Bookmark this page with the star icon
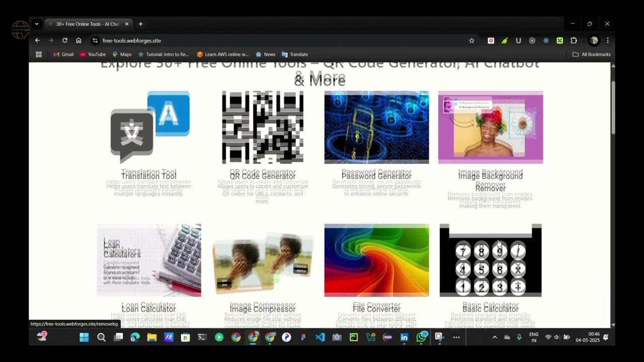The image size is (644, 362). point(471,41)
